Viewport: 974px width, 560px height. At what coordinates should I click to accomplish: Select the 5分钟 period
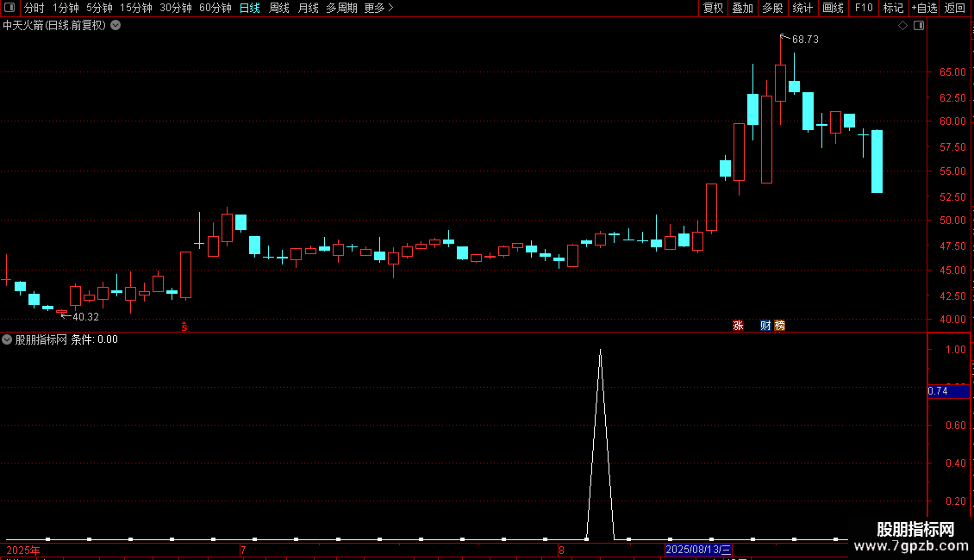(x=99, y=8)
